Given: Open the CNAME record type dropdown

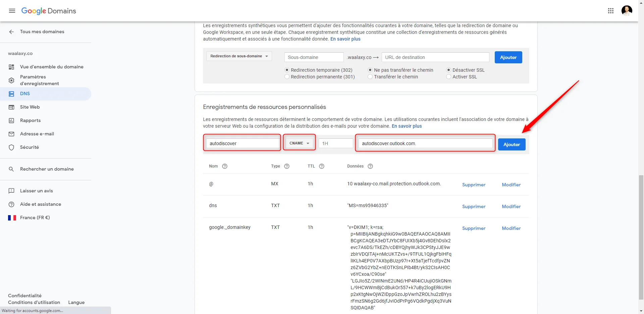Looking at the screenshot, I should (299, 143).
